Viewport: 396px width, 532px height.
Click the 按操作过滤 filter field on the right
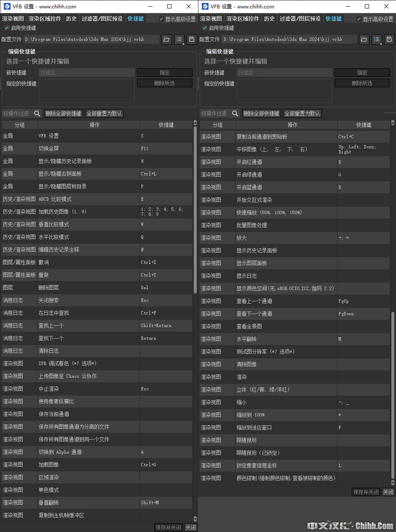[x=216, y=113]
